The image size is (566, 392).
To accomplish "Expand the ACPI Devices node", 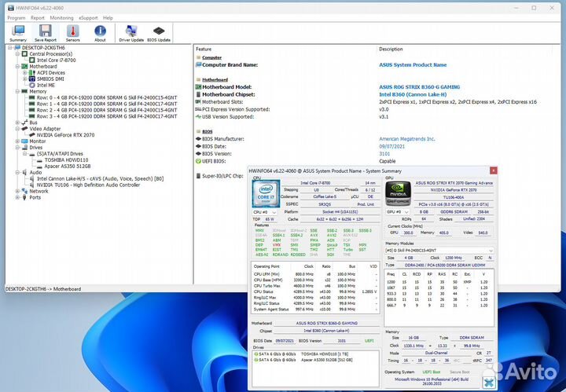I will (25, 72).
